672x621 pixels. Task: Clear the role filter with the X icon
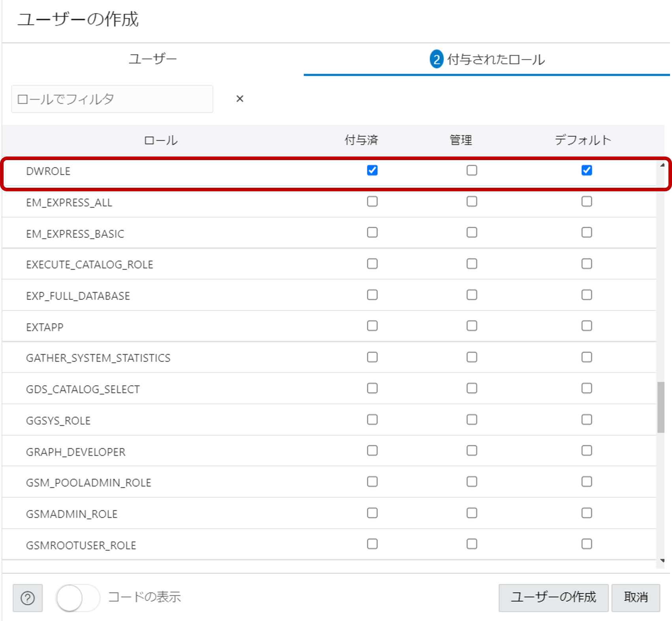tap(240, 99)
